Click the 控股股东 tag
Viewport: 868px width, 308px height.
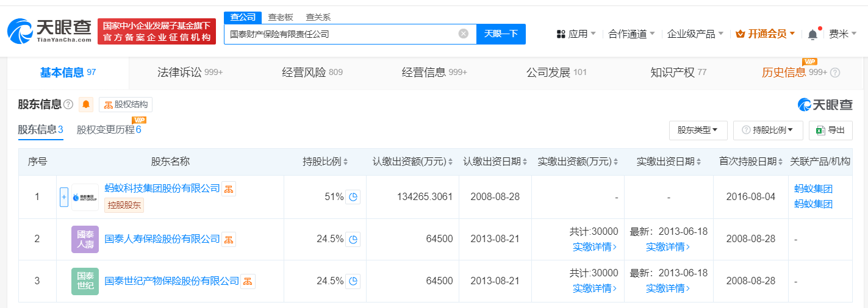(124, 206)
